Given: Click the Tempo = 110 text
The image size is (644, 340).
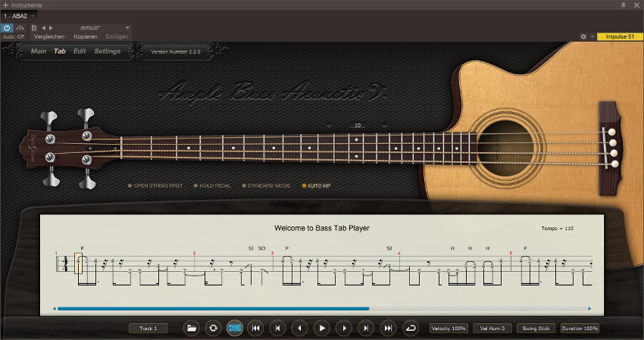Looking at the screenshot, I should pyautogui.click(x=557, y=229).
